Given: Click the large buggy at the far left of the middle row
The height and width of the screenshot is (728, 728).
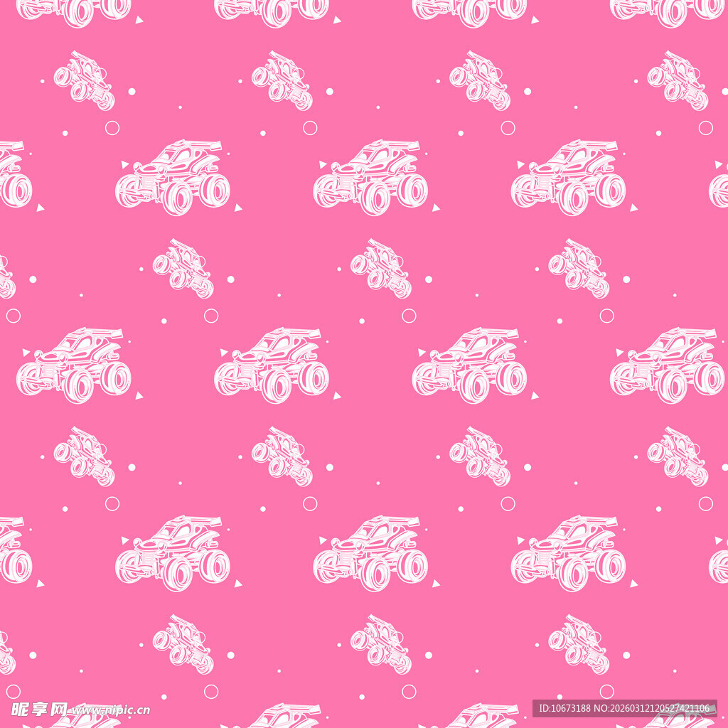Looking at the screenshot, I should [74, 365].
